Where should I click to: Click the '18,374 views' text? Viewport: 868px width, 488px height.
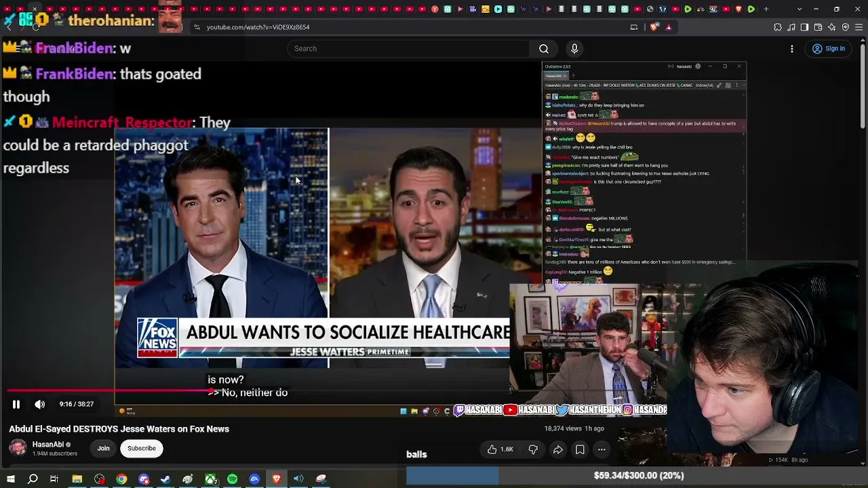(564, 429)
